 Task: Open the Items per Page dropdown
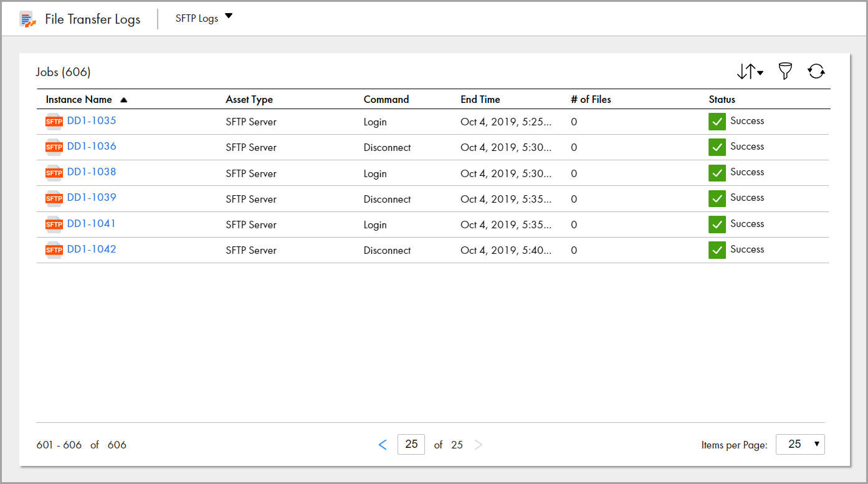[x=800, y=444]
